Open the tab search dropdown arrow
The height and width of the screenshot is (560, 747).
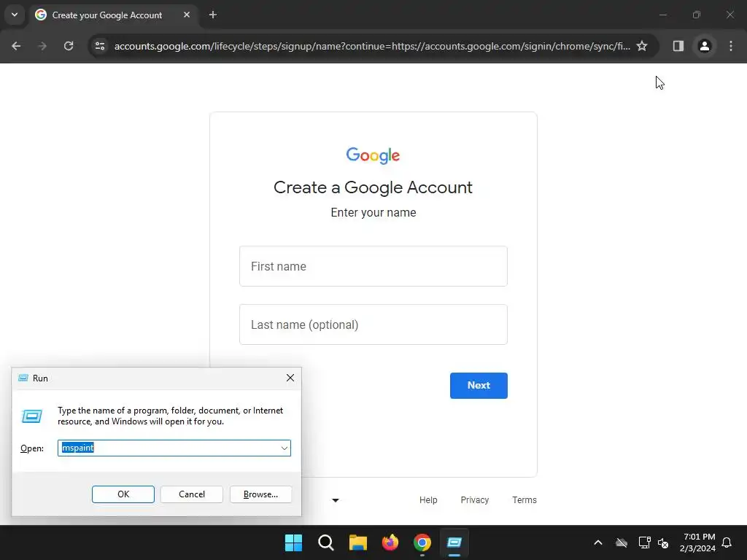click(15, 15)
